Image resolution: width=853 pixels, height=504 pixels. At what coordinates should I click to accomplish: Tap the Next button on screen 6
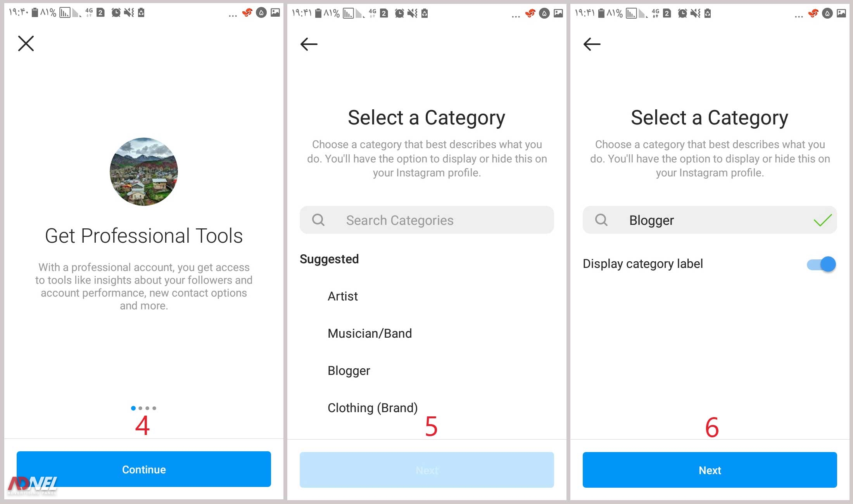[x=710, y=470]
